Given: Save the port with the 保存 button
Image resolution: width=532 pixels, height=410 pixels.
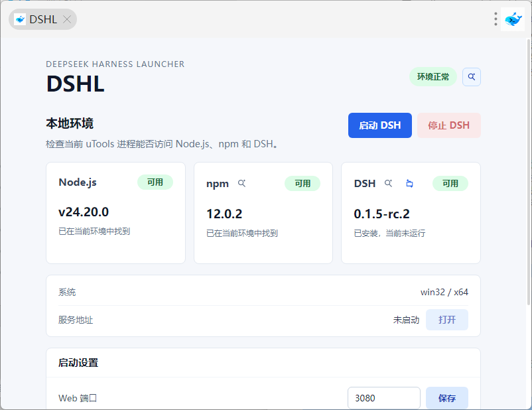Looking at the screenshot, I should [447, 398].
